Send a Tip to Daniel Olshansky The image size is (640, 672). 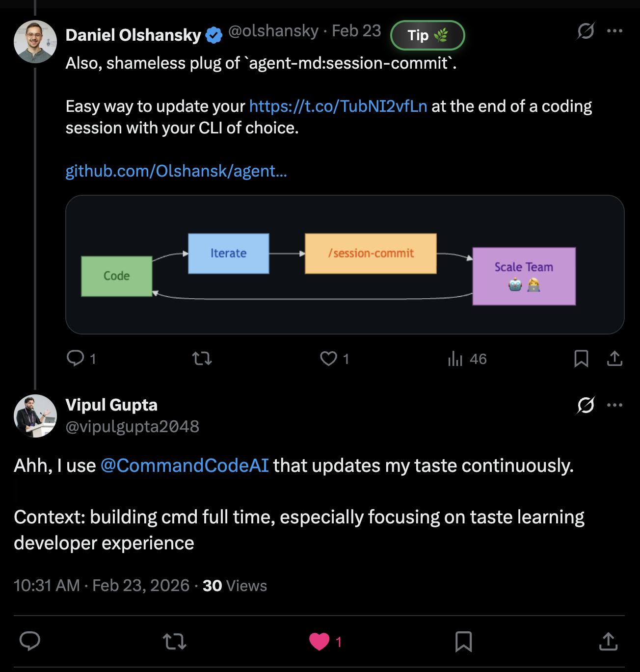427,35
